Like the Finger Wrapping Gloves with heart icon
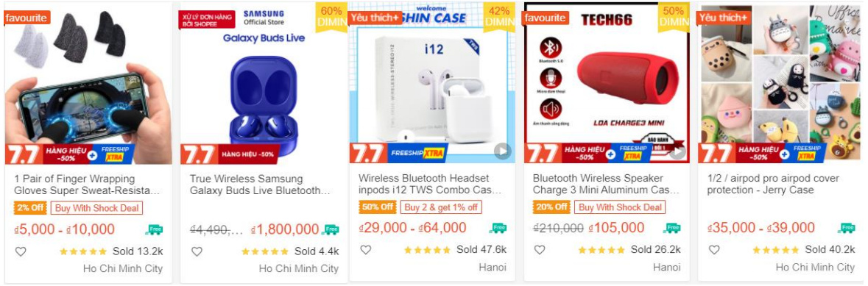 (x=21, y=251)
